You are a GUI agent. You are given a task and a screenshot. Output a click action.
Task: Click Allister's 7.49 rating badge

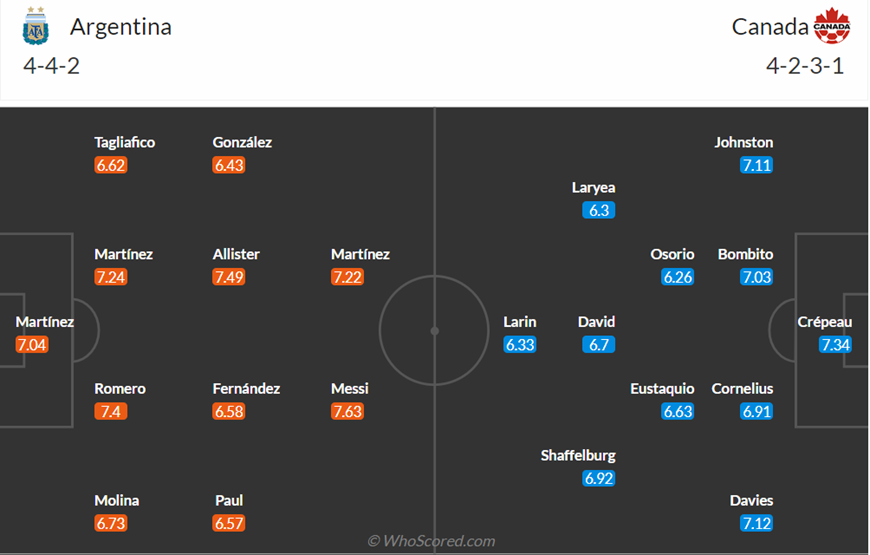click(229, 277)
